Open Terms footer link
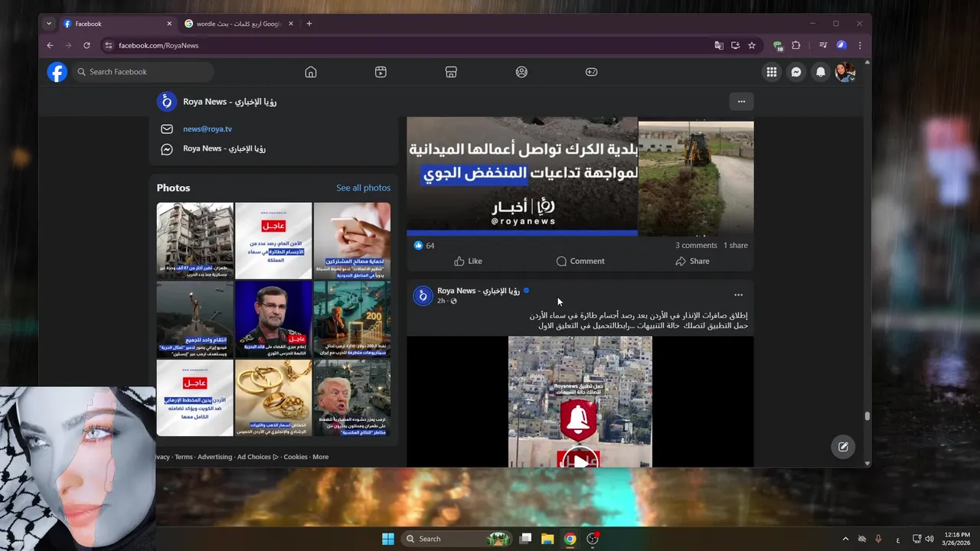The height and width of the screenshot is (551, 980). coord(184,457)
